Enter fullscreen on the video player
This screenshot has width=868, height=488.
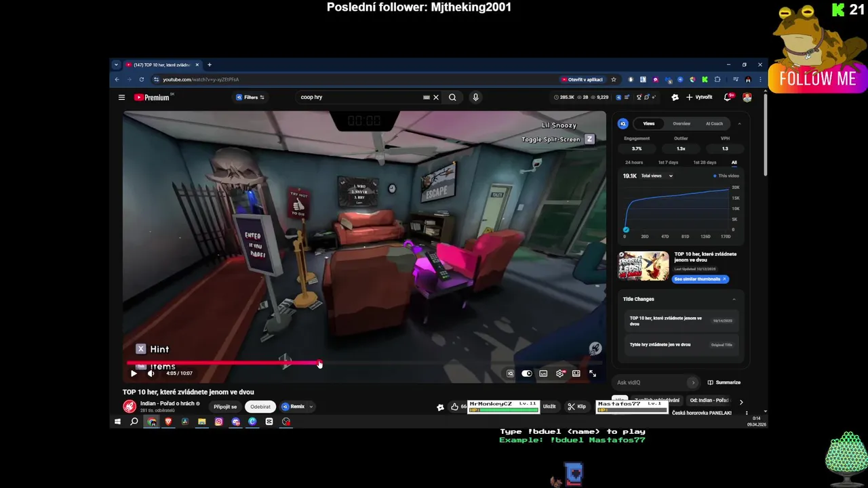pyautogui.click(x=593, y=373)
